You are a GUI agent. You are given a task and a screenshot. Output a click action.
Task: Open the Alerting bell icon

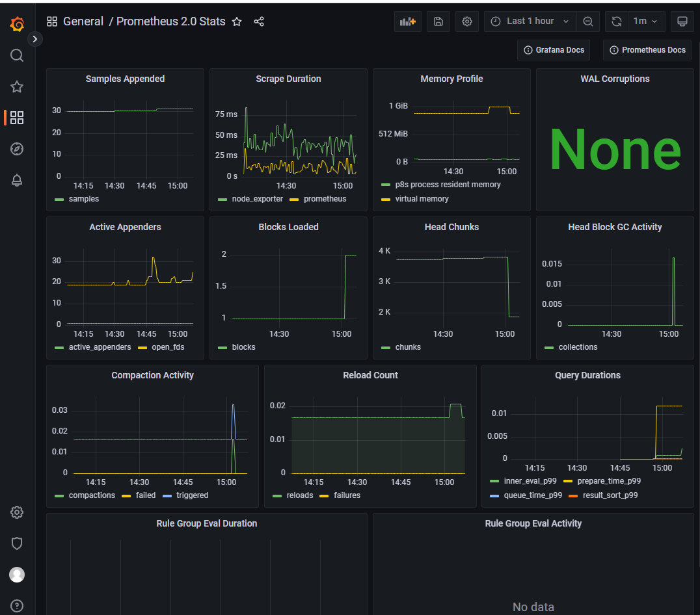click(x=17, y=180)
